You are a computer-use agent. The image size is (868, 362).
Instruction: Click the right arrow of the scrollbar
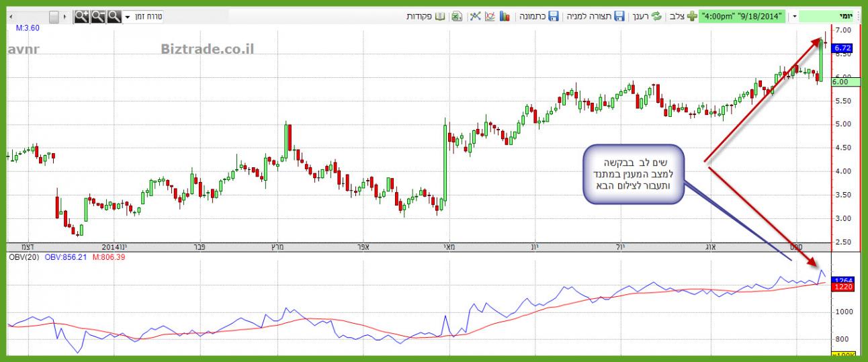[65, 16]
